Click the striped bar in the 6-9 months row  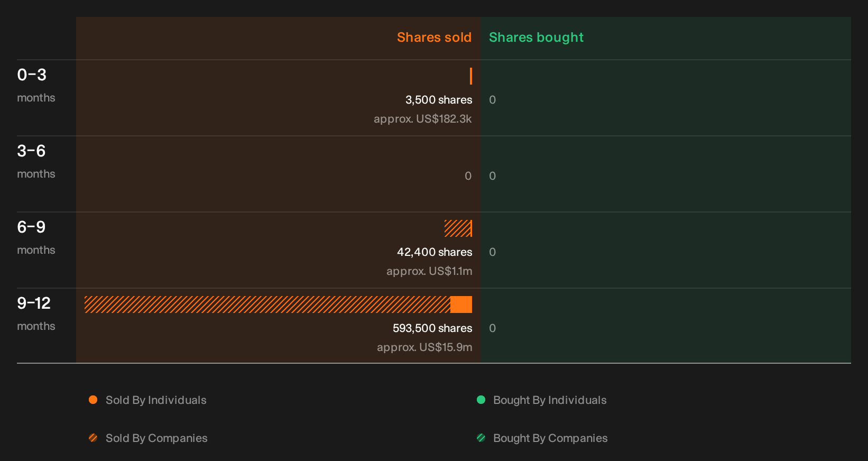pyautogui.click(x=458, y=228)
